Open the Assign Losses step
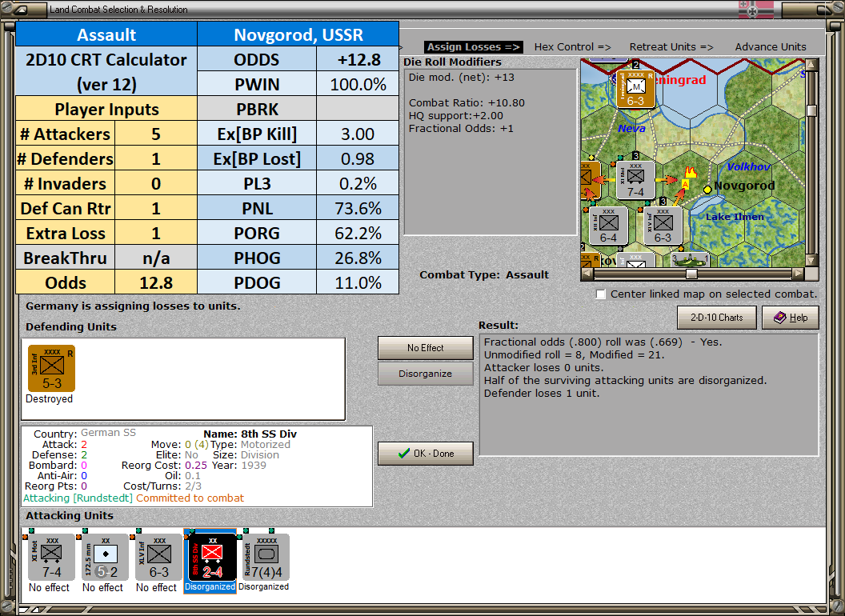 click(x=474, y=47)
